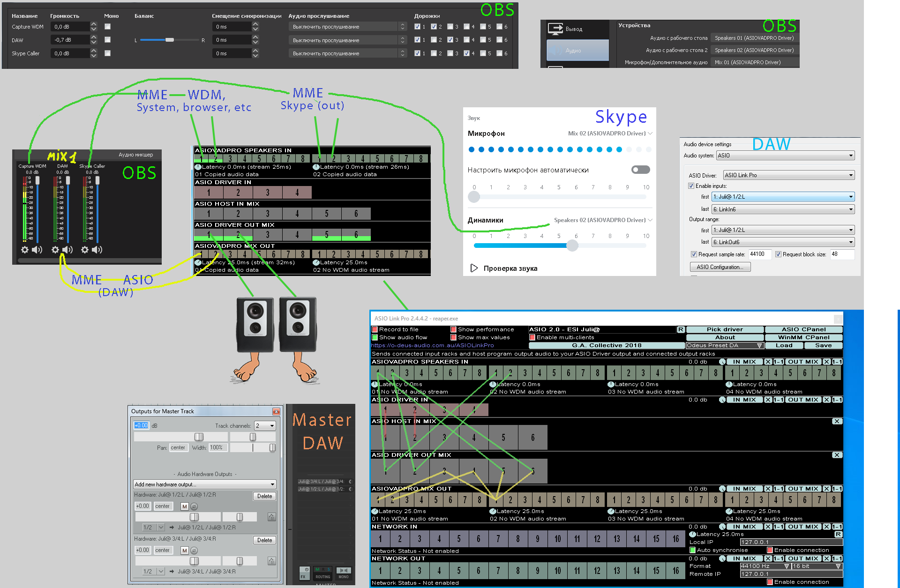This screenshot has width=900, height=588.
Task: Mute the Skype Caller speaker icon
Action: (97, 250)
